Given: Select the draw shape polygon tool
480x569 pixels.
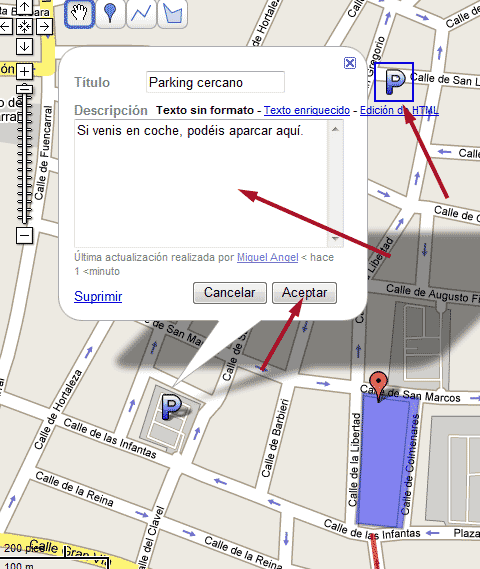Looking at the screenshot, I should pos(172,14).
